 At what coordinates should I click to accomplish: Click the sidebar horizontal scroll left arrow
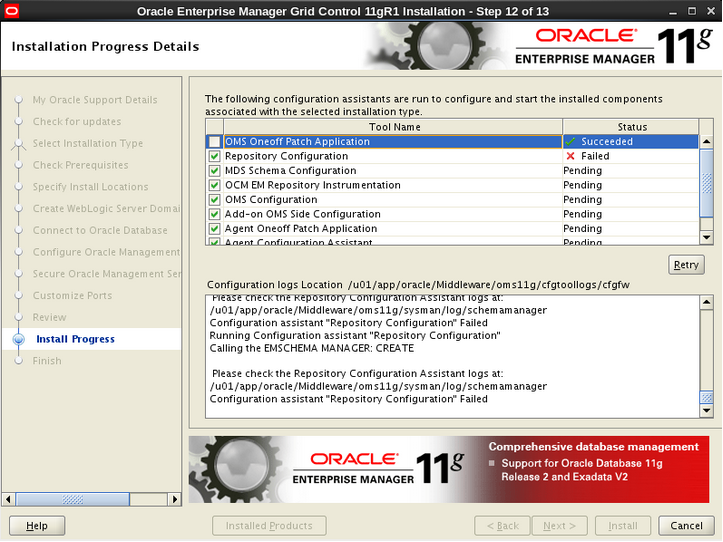pyautogui.click(x=8, y=499)
